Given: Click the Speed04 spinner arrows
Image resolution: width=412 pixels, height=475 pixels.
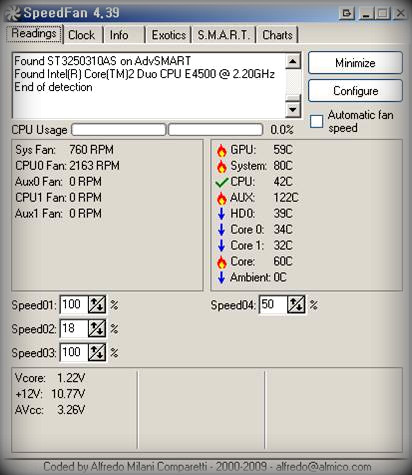Looking at the screenshot, I should coord(296,304).
